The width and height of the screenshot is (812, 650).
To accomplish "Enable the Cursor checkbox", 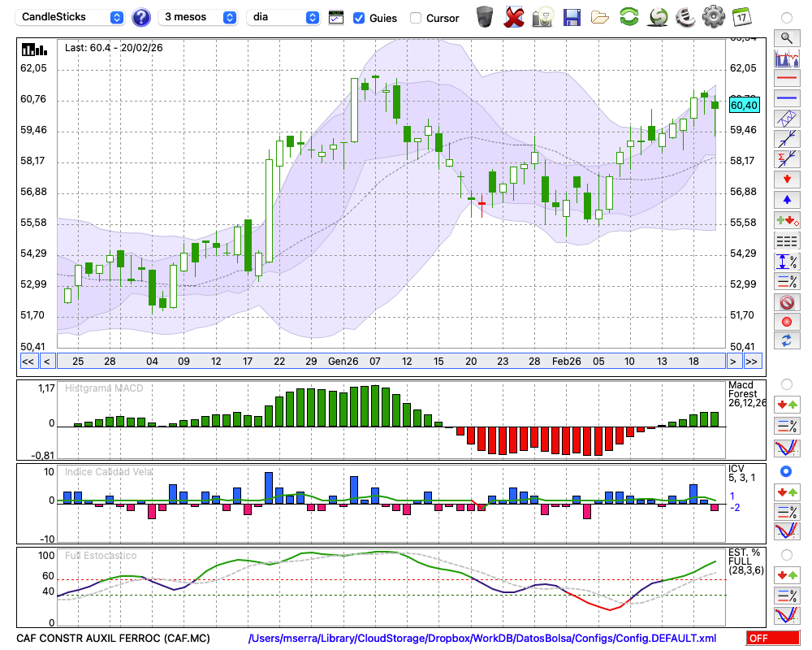I will point(416,18).
